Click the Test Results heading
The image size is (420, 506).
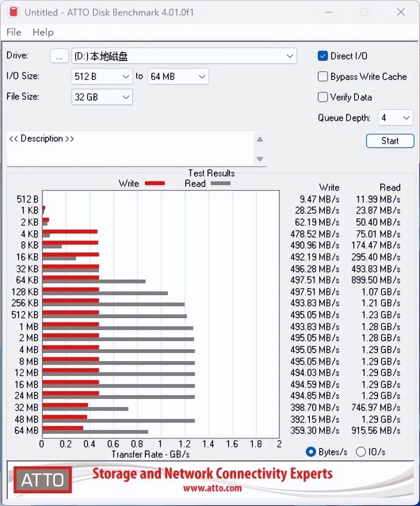coord(211,173)
